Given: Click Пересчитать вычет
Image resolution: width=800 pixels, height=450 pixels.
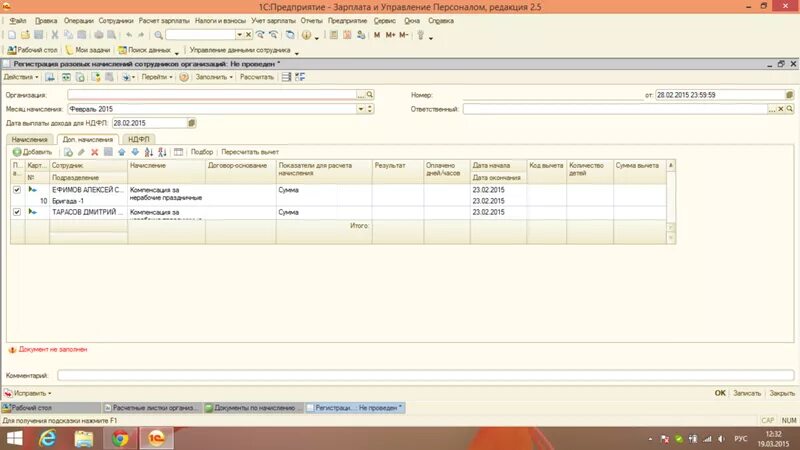Looking at the screenshot, I should coord(250,152).
